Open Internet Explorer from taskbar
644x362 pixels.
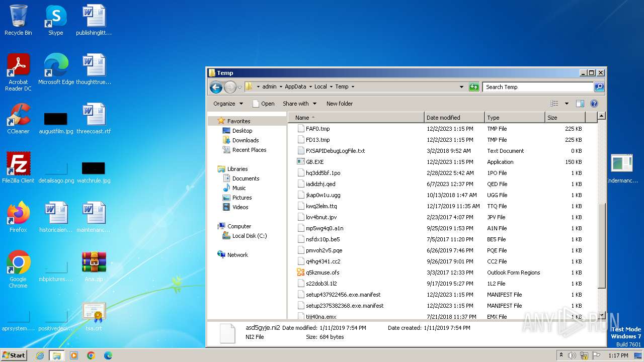[x=40, y=355]
